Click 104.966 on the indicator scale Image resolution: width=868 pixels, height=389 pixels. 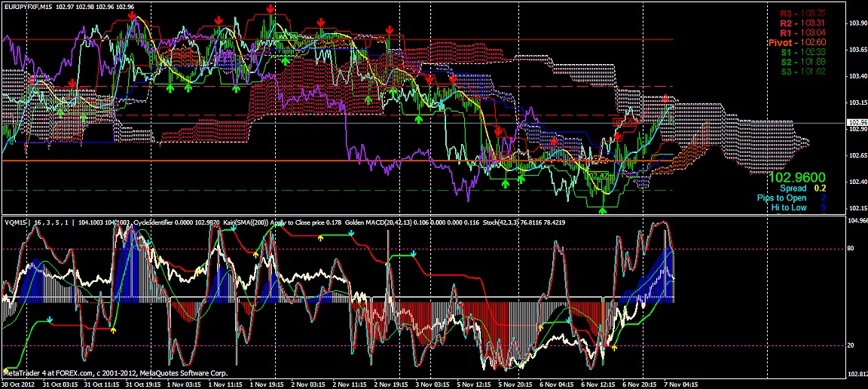[857, 221]
